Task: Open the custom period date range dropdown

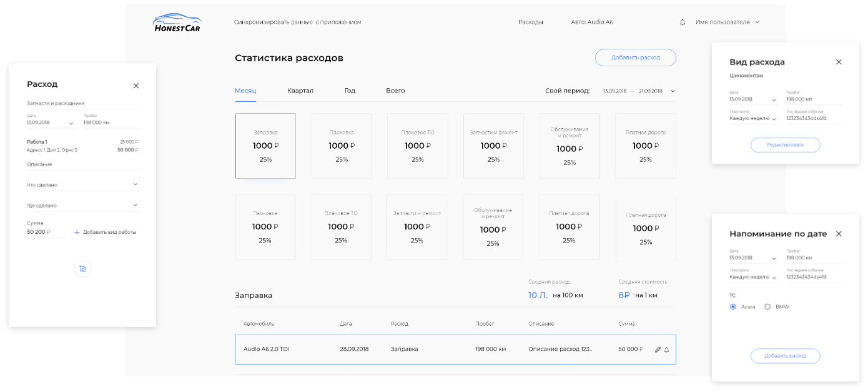Action: point(673,91)
